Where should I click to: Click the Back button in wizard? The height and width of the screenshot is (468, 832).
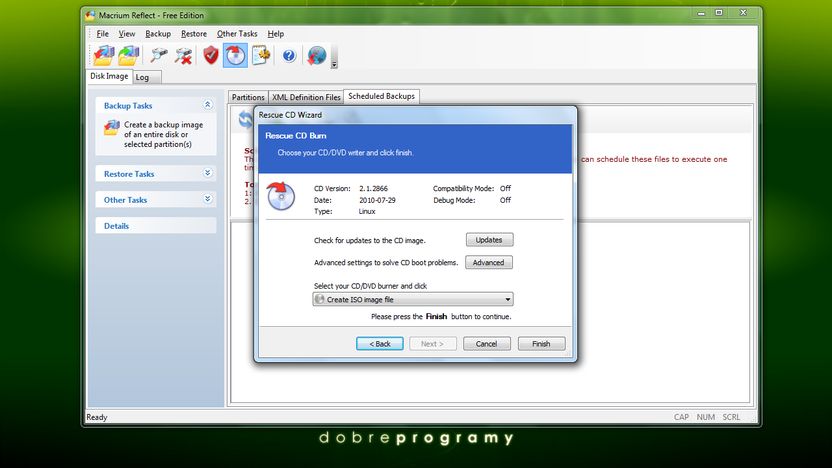point(379,344)
